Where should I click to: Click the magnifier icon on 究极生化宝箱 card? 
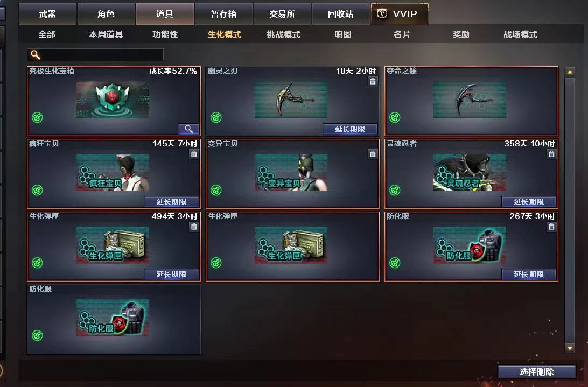(188, 129)
